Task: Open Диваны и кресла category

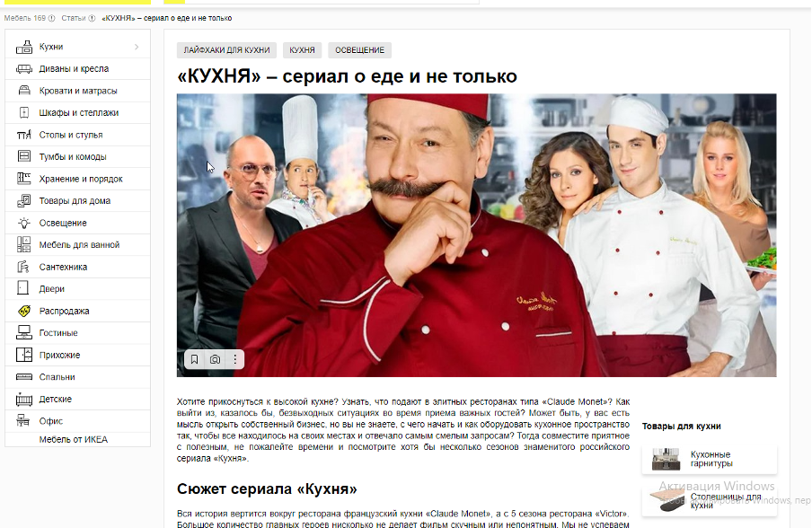Action: tap(77, 69)
